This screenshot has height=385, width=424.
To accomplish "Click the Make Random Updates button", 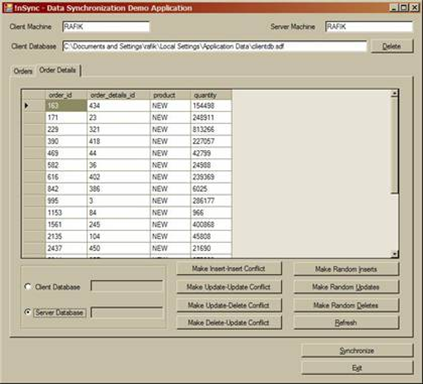I will coord(346,287).
